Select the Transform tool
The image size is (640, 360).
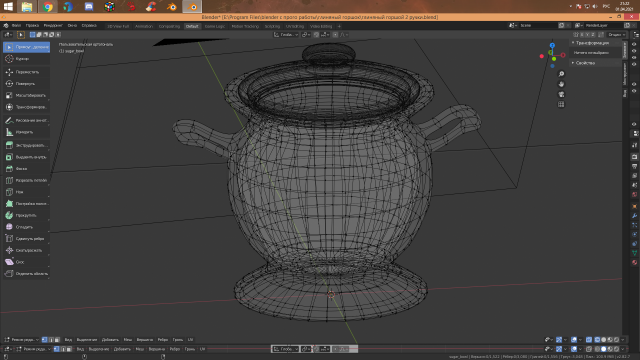click(26, 107)
